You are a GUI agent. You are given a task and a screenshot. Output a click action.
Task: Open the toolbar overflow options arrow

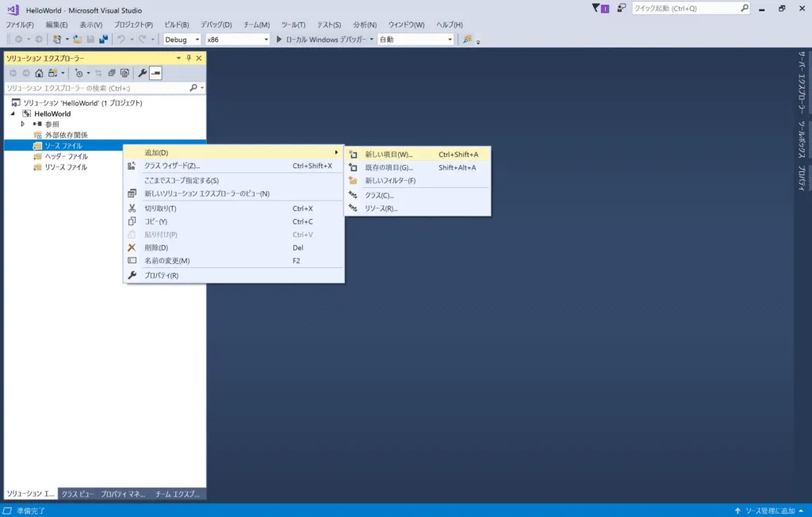(x=478, y=41)
